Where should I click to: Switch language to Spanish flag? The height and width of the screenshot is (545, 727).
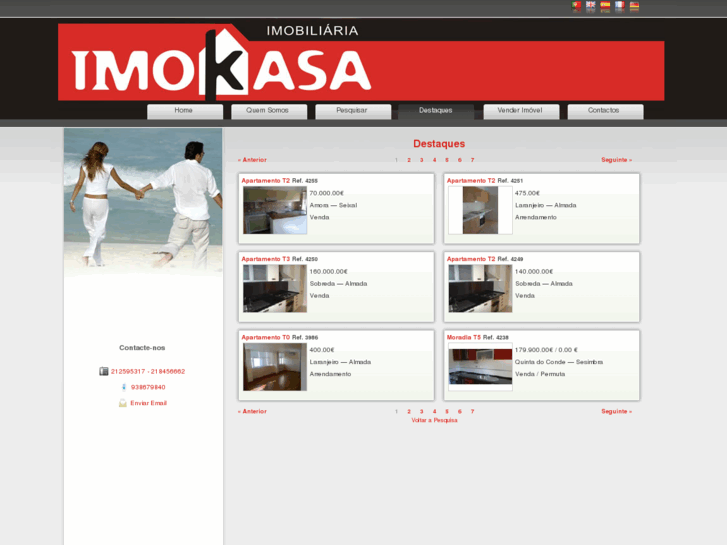click(605, 6)
